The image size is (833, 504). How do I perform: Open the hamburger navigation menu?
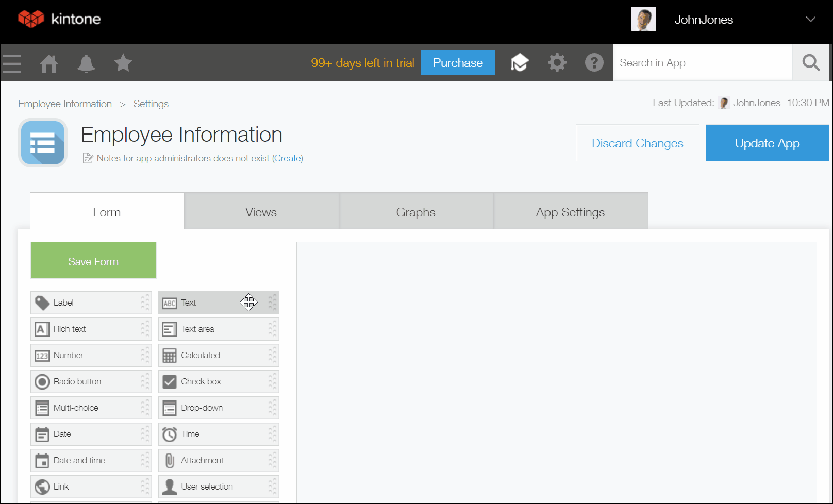click(12, 63)
